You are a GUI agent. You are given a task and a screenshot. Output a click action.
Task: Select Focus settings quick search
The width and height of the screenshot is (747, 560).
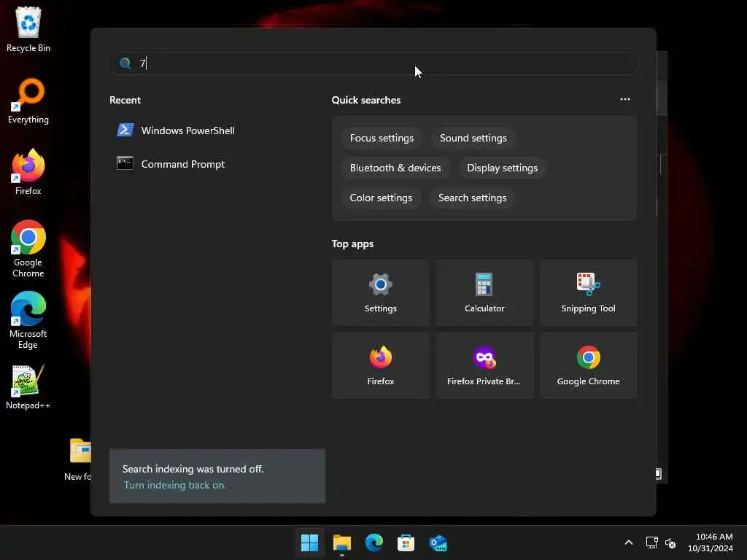click(x=382, y=138)
